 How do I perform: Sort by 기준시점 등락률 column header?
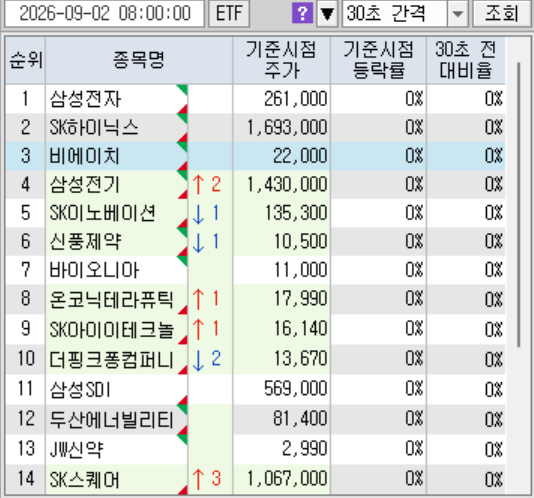click(x=378, y=60)
